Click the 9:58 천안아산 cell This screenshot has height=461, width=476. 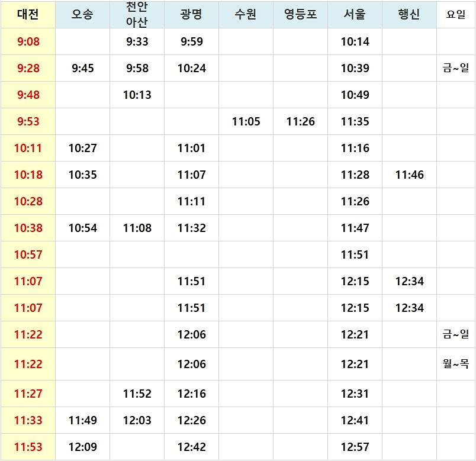pos(137,68)
